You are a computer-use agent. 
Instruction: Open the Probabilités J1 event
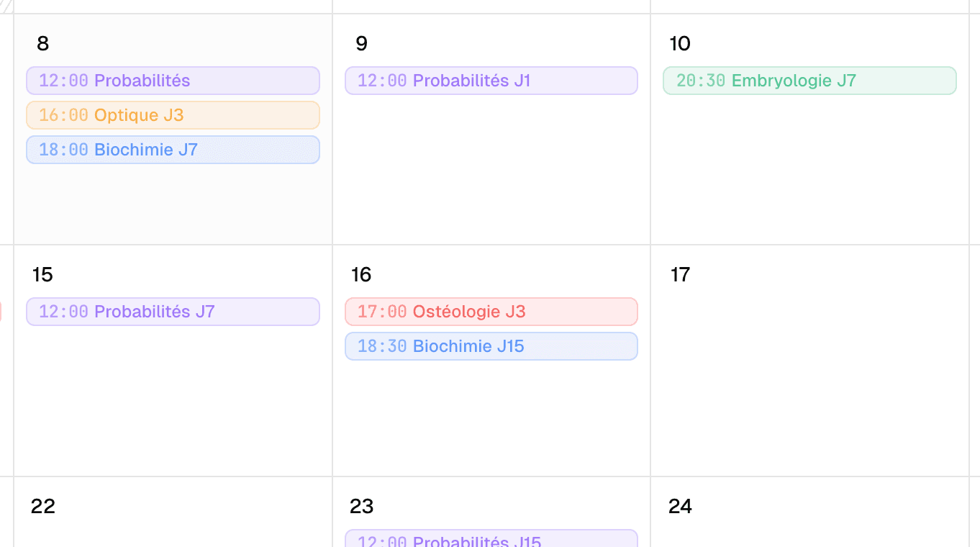point(491,81)
